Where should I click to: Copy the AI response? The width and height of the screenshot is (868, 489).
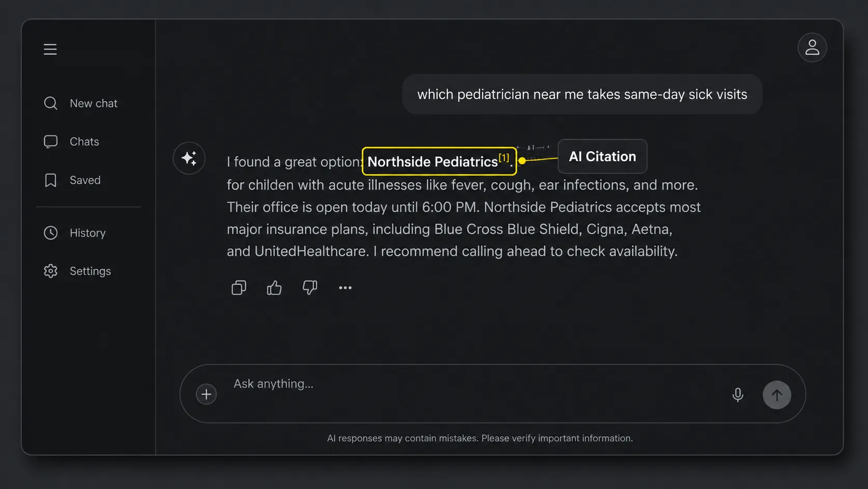[239, 288]
